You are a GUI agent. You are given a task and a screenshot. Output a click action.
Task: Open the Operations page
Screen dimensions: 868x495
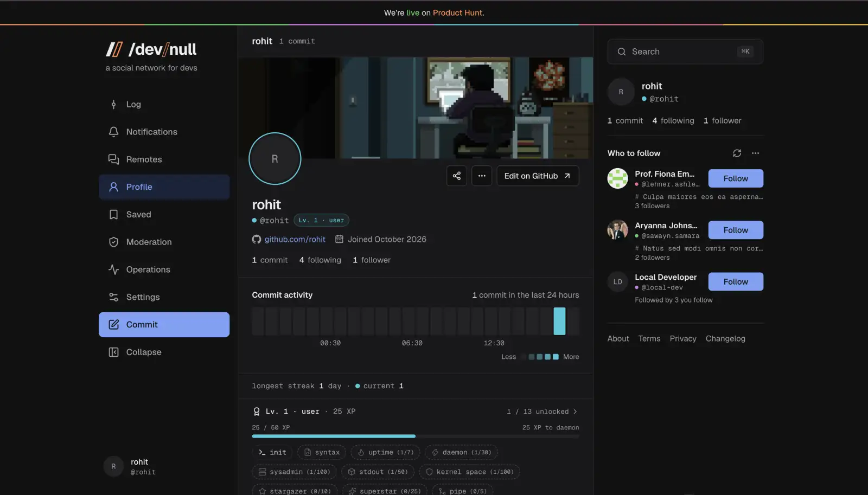tap(164, 269)
